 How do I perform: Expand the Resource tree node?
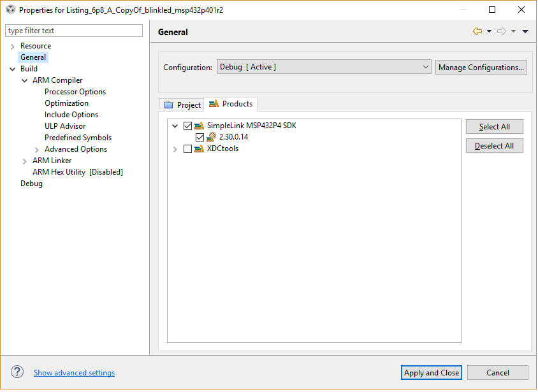pyautogui.click(x=13, y=46)
